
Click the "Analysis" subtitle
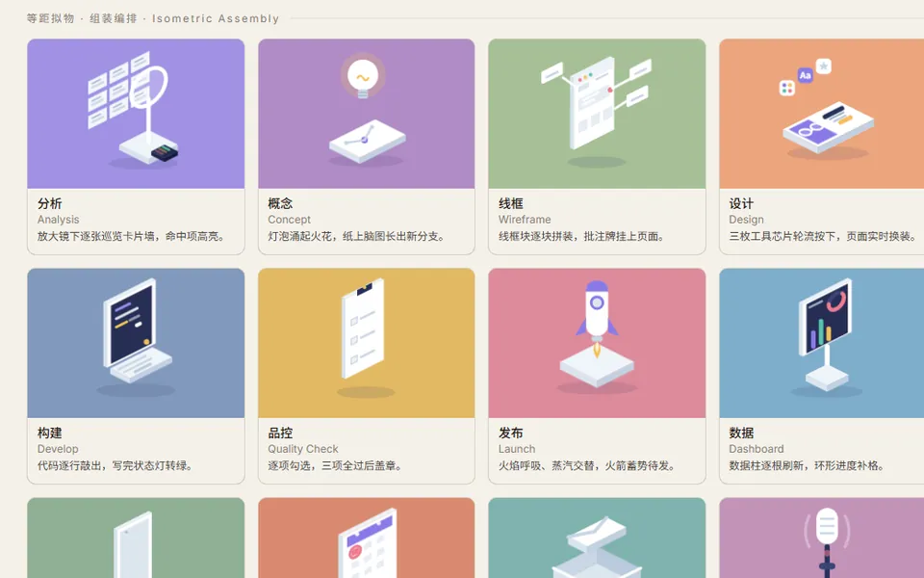coord(58,220)
